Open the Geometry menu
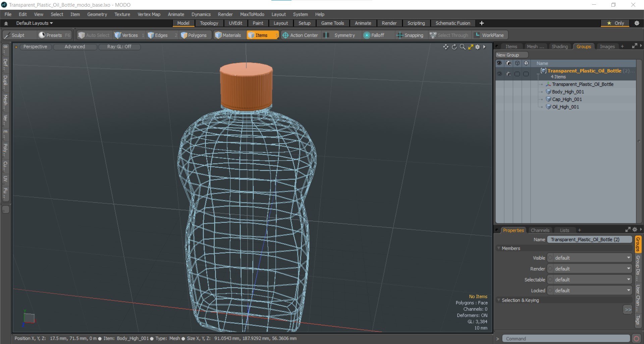The image size is (644, 344). point(97,14)
